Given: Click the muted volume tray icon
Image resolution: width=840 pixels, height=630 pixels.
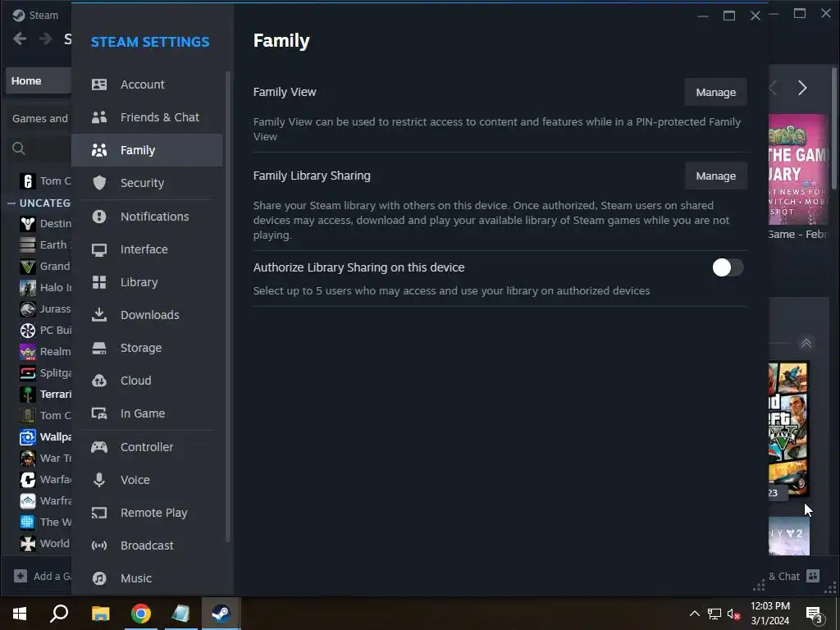Looking at the screenshot, I should pyautogui.click(x=733, y=614).
